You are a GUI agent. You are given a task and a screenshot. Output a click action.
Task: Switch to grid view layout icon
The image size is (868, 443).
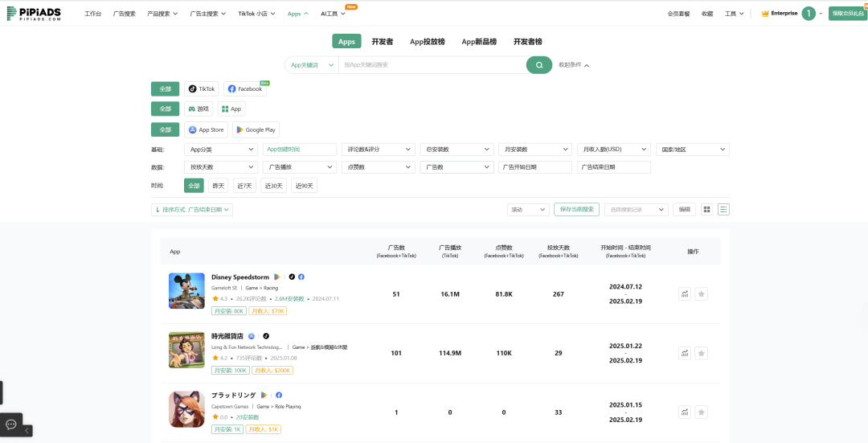tap(707, 209)
